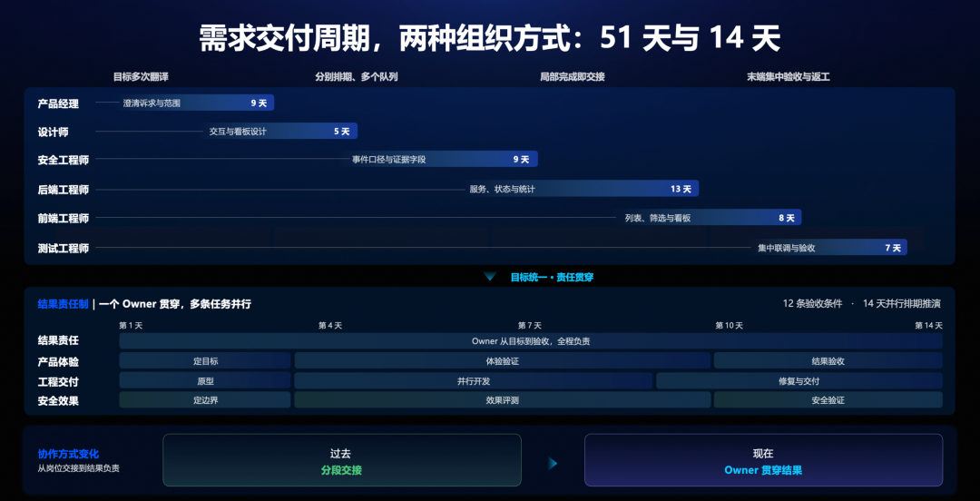980x501 pixels.
Task: Click the 第 7 天 timeline marker
Action: [529, 326]
